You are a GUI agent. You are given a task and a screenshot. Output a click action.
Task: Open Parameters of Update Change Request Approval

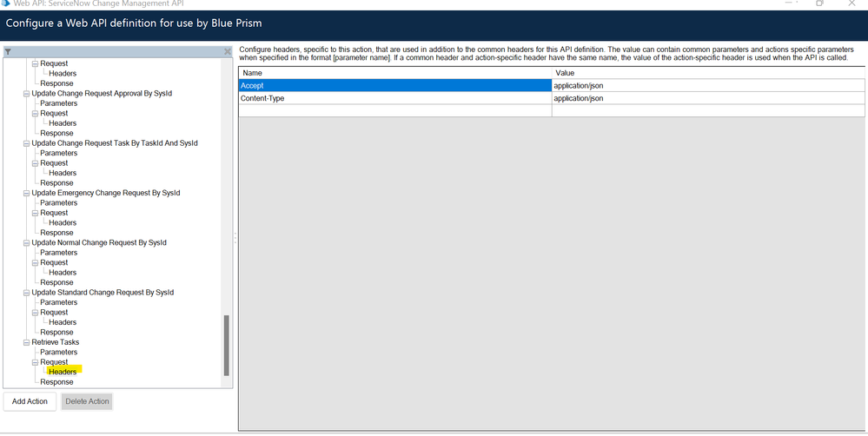(59, 103)
